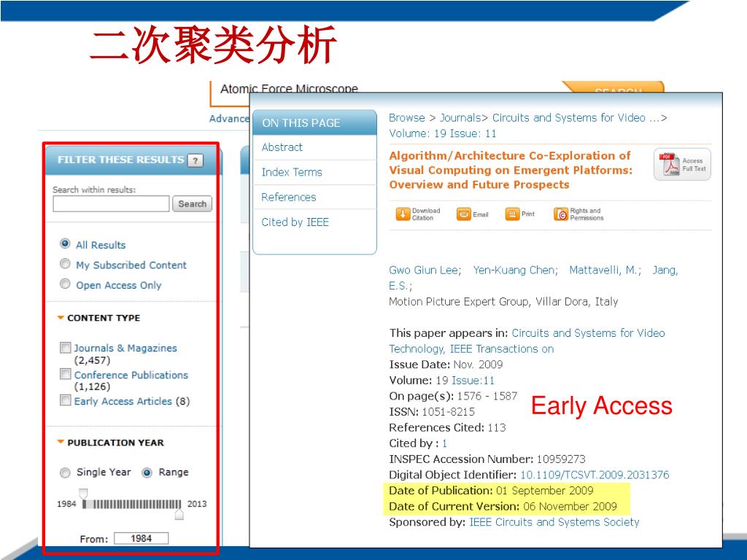
Task: Open the Conference Publications filter link
Action: [131, 375]
